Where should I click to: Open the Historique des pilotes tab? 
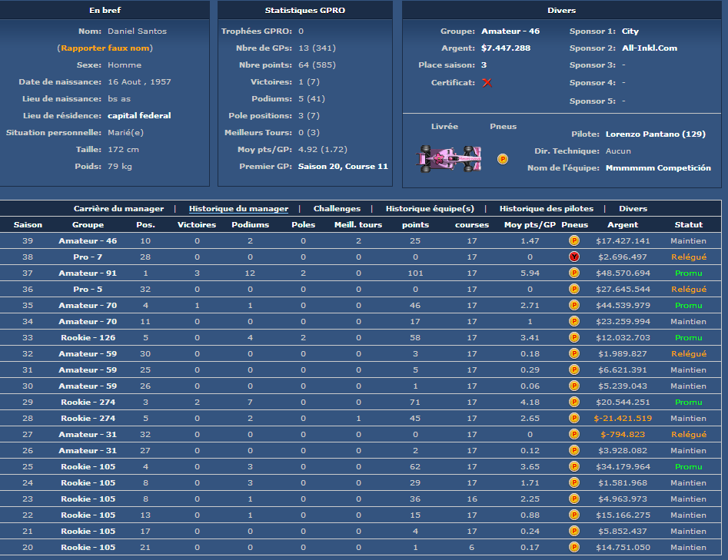coord(547,209)
